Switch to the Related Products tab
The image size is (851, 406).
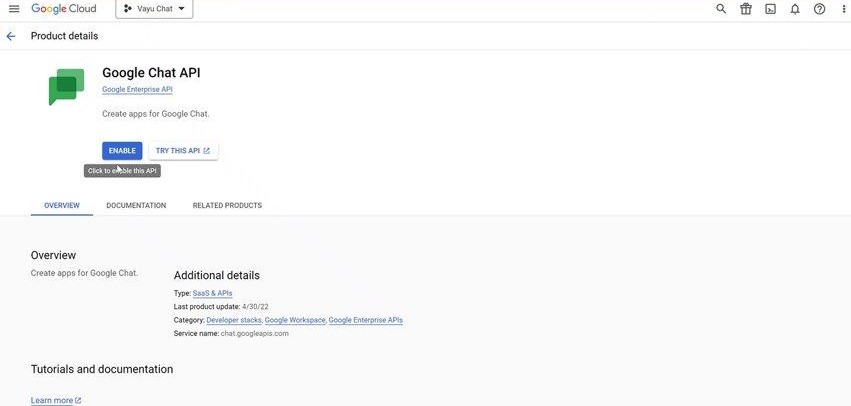[x=227, y=205]
